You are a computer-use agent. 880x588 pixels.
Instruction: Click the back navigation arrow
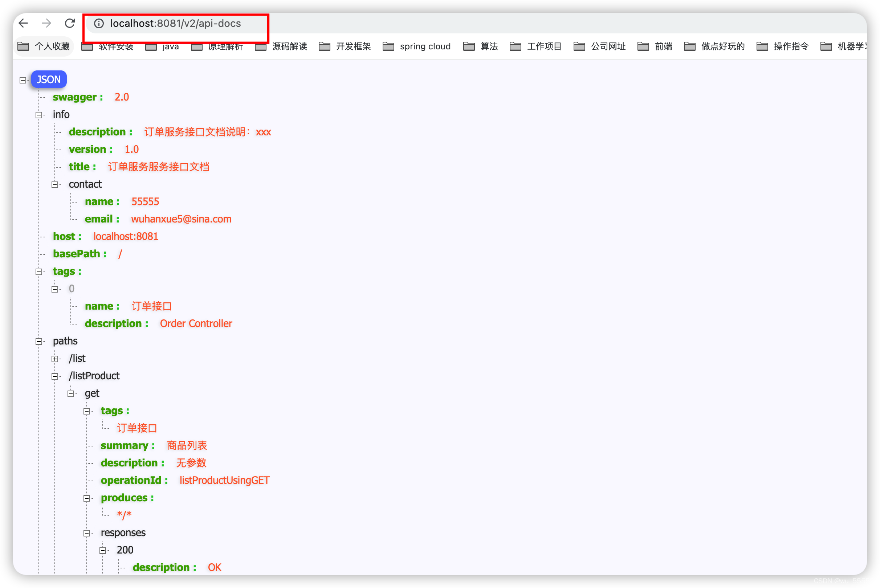(x=23, y=23)
